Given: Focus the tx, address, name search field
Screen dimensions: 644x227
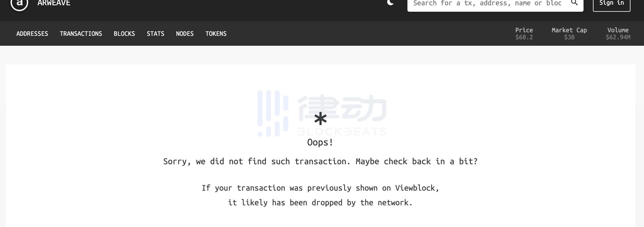Looking at the screenshot, I should 487,3.
